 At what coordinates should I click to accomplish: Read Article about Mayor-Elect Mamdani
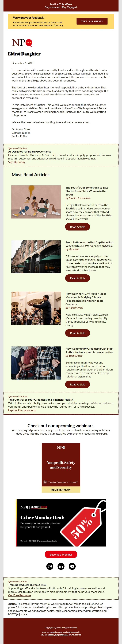(77, 333)
